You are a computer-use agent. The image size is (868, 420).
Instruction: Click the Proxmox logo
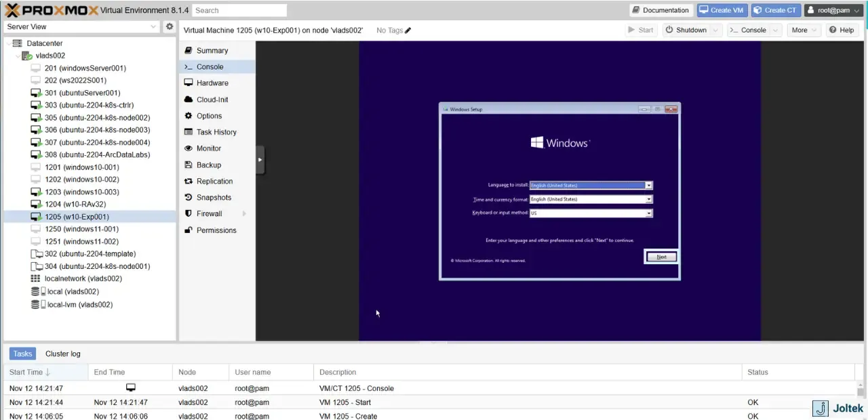coord(51,10)
